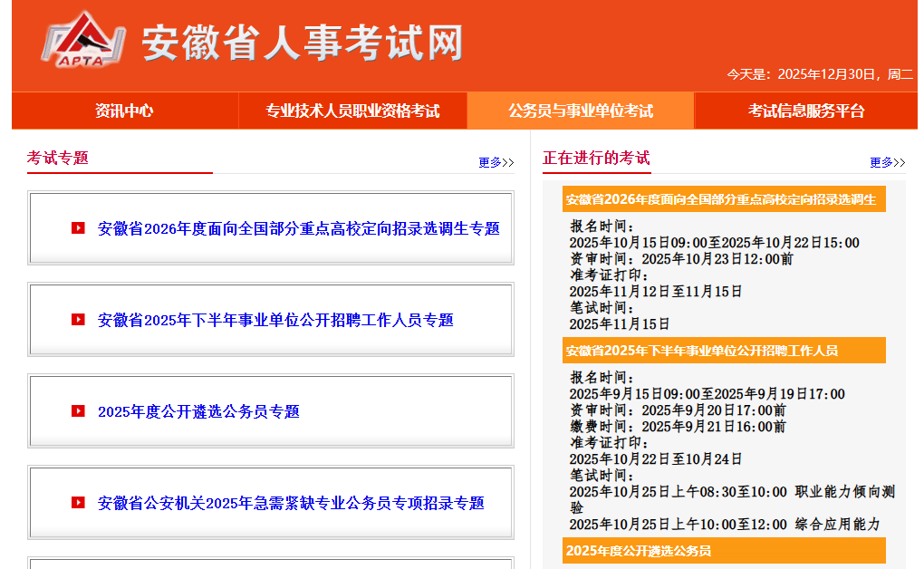Click the 考试专题 section heading
Screen dimensions: 924x569
58,158
